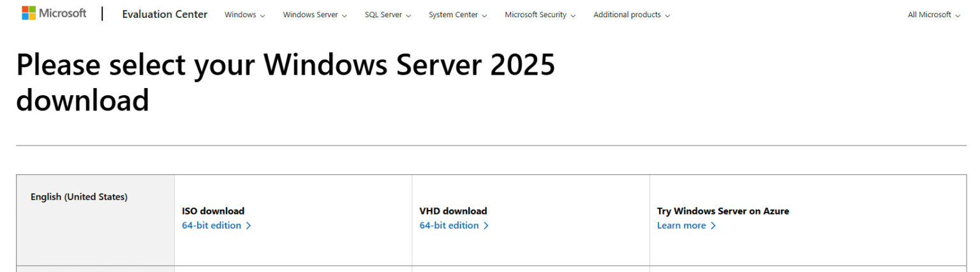Click the Windows Server 2025 download heading
Viewport: 980px width, 272px height.
click(x=285, y=82)
